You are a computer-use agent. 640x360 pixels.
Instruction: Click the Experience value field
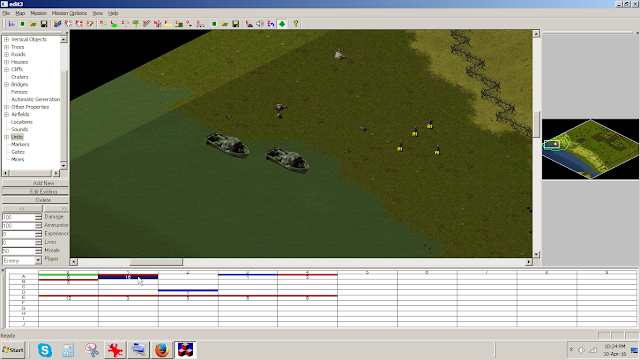point(18,234)
